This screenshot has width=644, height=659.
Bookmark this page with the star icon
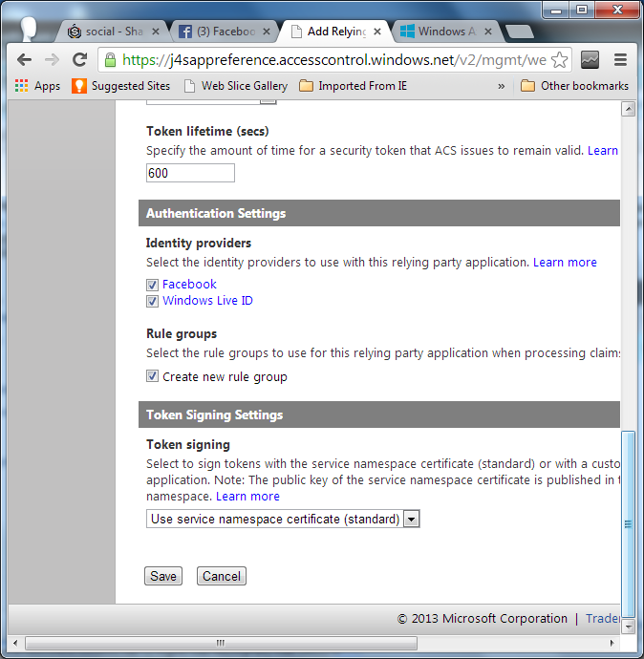(559, 60)
